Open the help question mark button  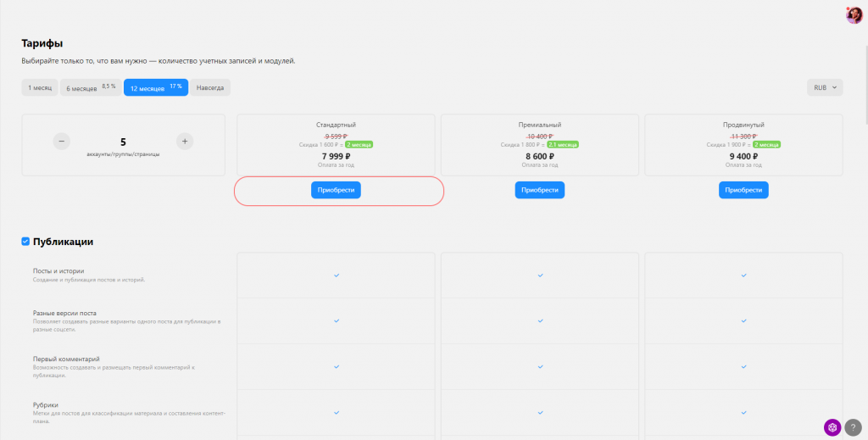[x=853, y=427]
